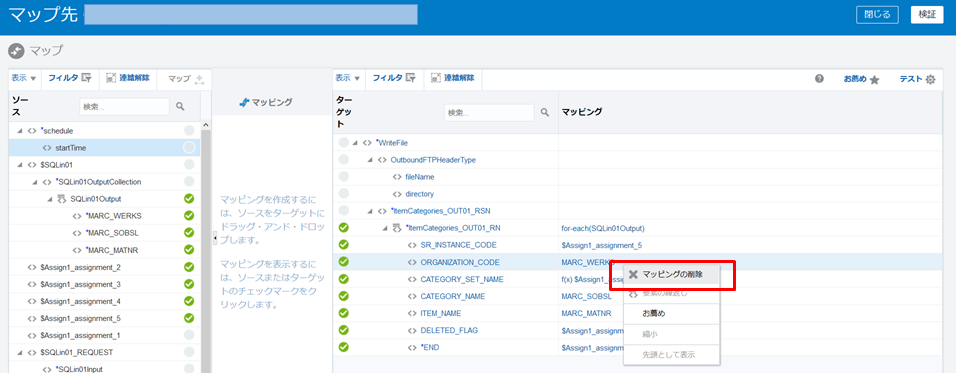This screenshot has height=373, width=956.
Task: Click the target panel search magnifier icon
Action: [545, 112]
